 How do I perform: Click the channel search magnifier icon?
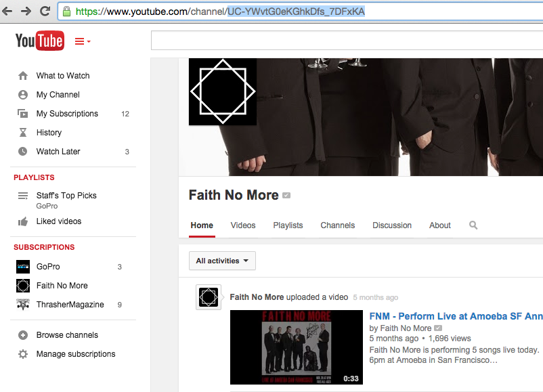pos(473,225)
